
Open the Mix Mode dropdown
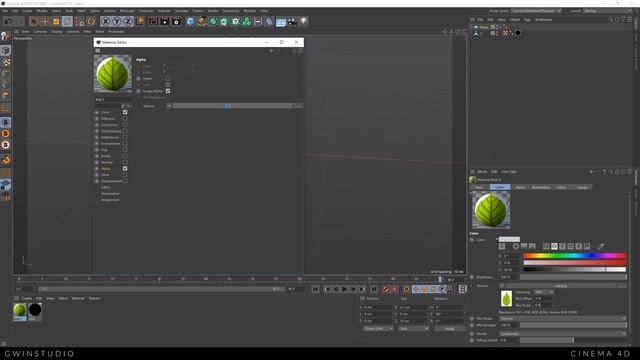pos(563,318)
